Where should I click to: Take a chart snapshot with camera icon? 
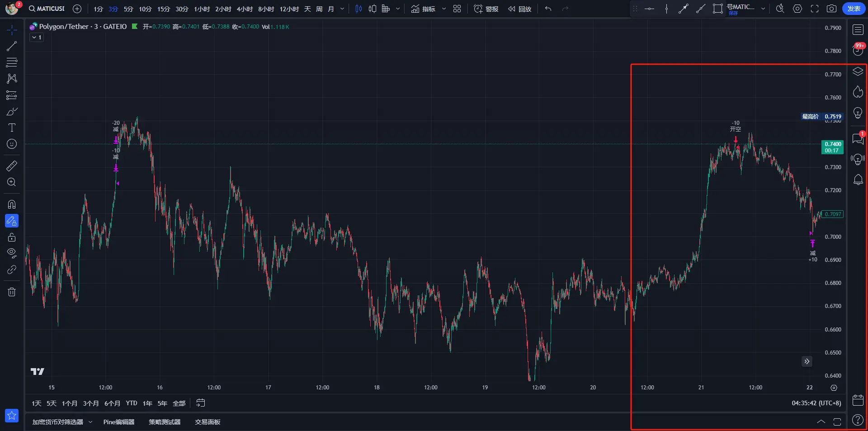(831, 9)
